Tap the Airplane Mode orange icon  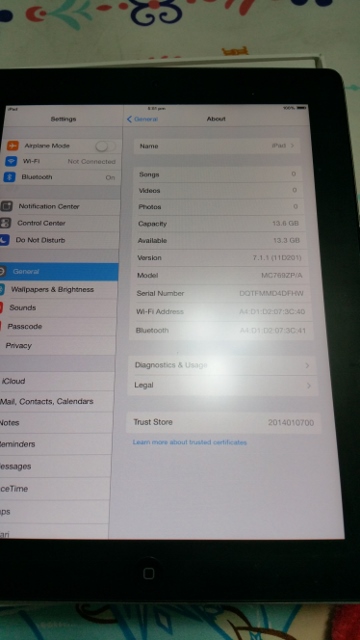pos(13,145)
